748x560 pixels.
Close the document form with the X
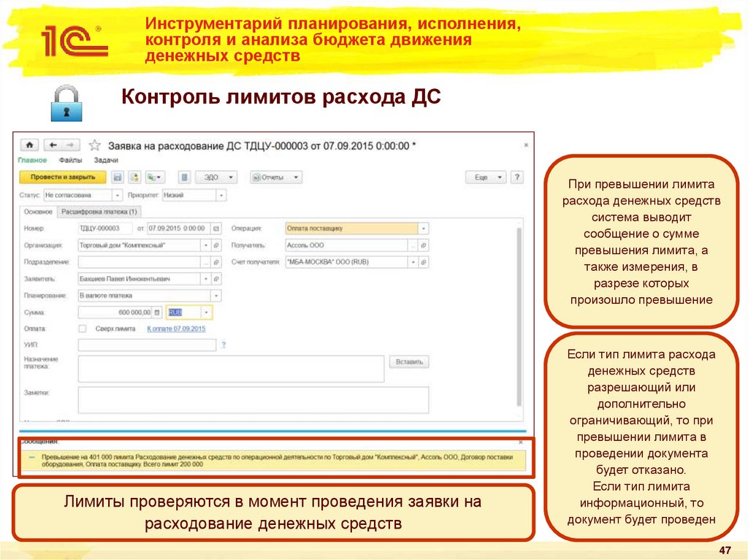click(526, 145)
